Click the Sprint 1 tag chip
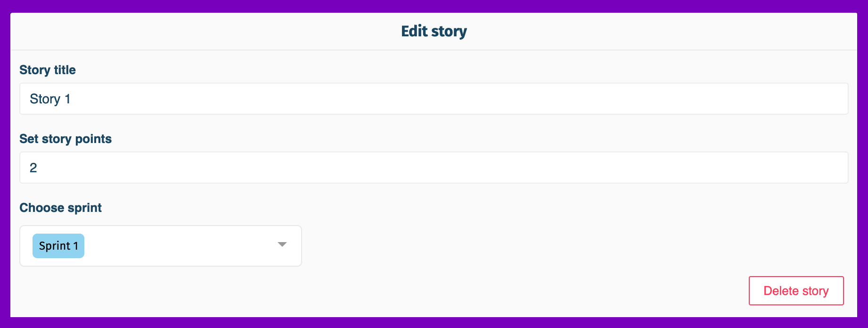 [x=58, y=246]
